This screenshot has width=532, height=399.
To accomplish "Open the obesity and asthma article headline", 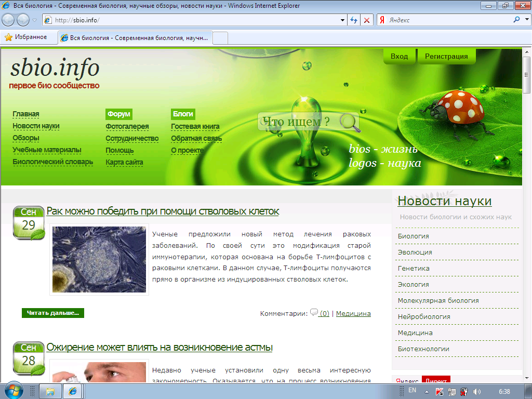I will [x=159, y=347].
